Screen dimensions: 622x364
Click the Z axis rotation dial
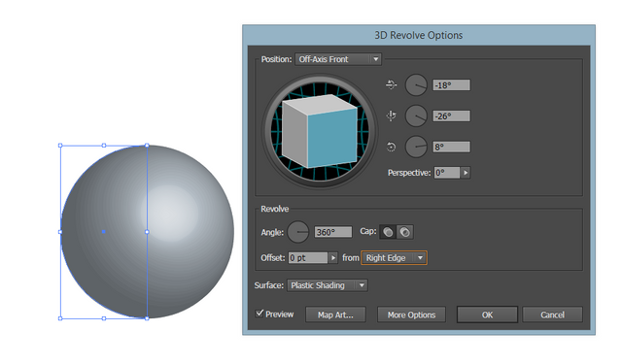(x=416, y=147)
